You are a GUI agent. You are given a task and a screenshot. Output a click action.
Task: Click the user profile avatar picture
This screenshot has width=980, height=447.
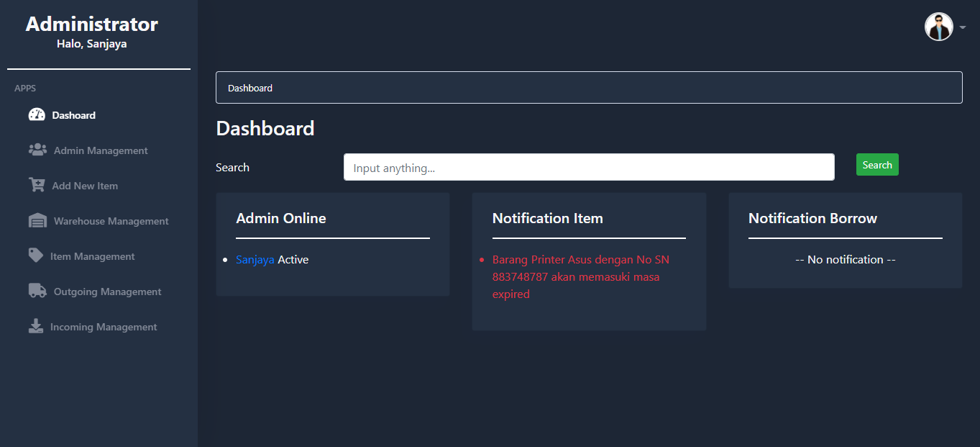click(938, 27)
